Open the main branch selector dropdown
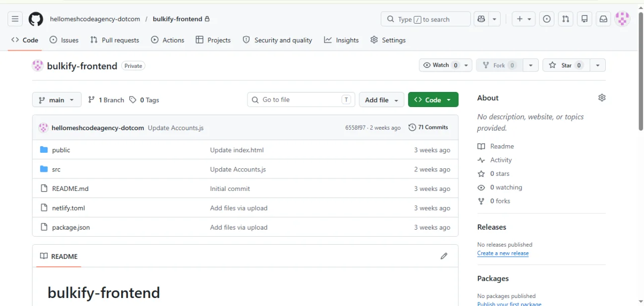Viewport: 644px width, 306px height. [57, 99]
